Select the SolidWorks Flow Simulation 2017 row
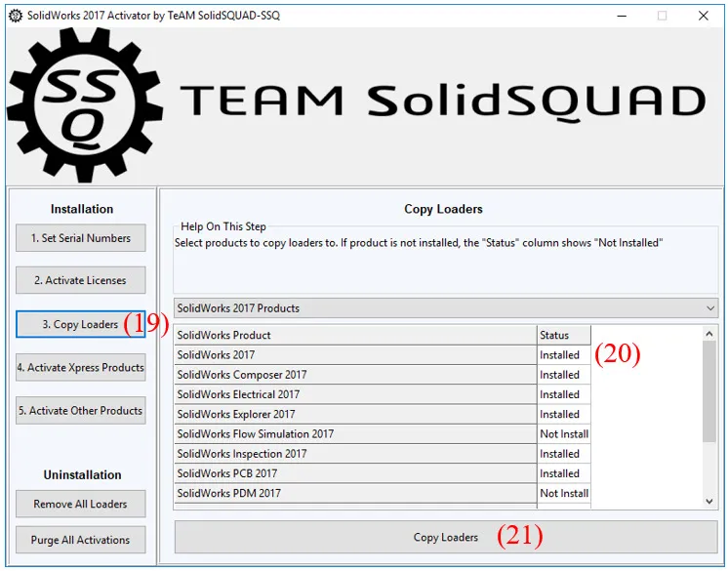This screenshot has height=571, width=728. (x=383, y=434)
